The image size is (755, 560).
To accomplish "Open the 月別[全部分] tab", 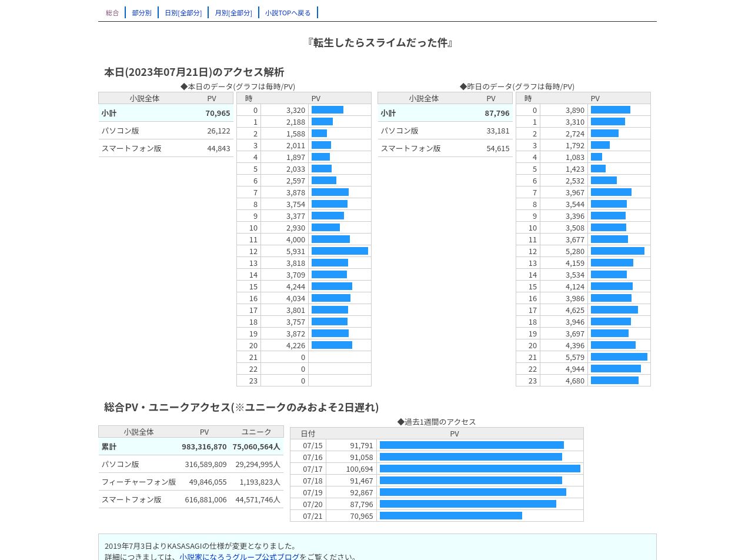I will click(x=233, y=12).
